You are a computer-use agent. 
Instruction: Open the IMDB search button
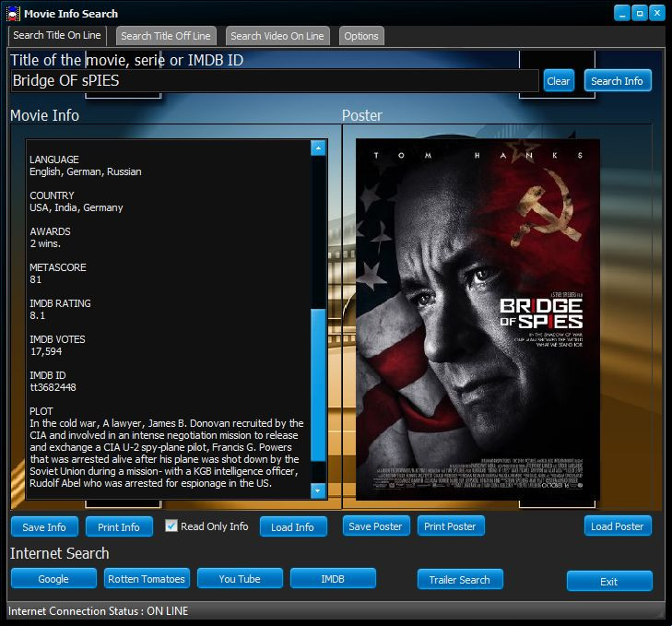pyautogui.click(x=333, y=579)
